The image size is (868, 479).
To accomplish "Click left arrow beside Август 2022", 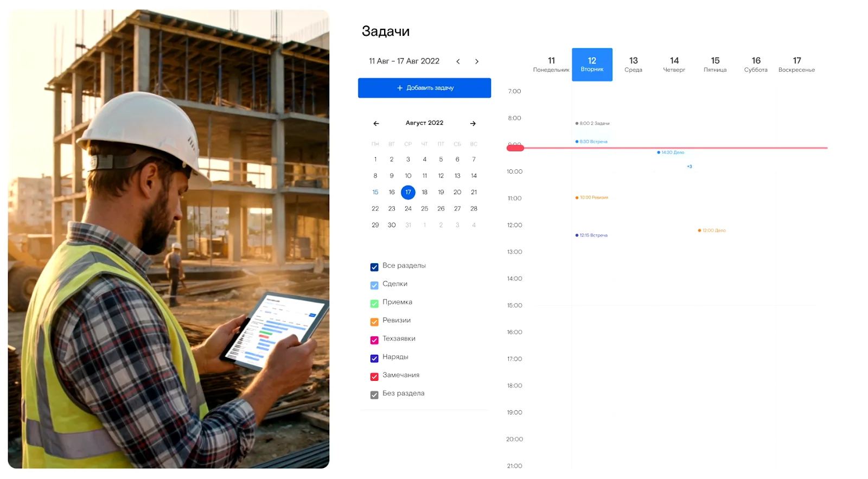I will point(376,124).
